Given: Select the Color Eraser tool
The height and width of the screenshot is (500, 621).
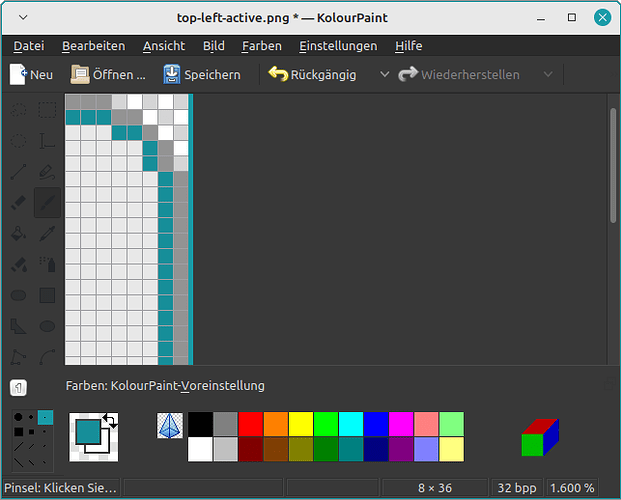Looking at the screenshot, I should [18, 264].
